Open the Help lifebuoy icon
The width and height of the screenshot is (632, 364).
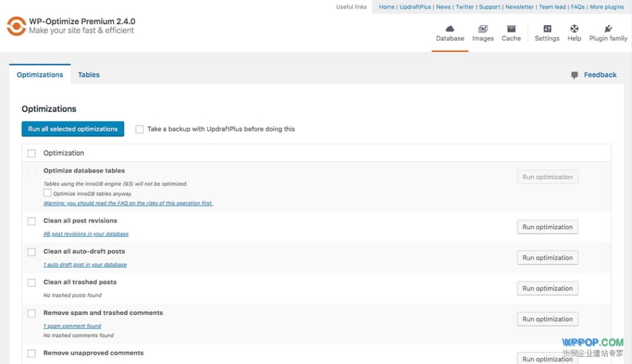pyautogui.click(x=574, y=29)
